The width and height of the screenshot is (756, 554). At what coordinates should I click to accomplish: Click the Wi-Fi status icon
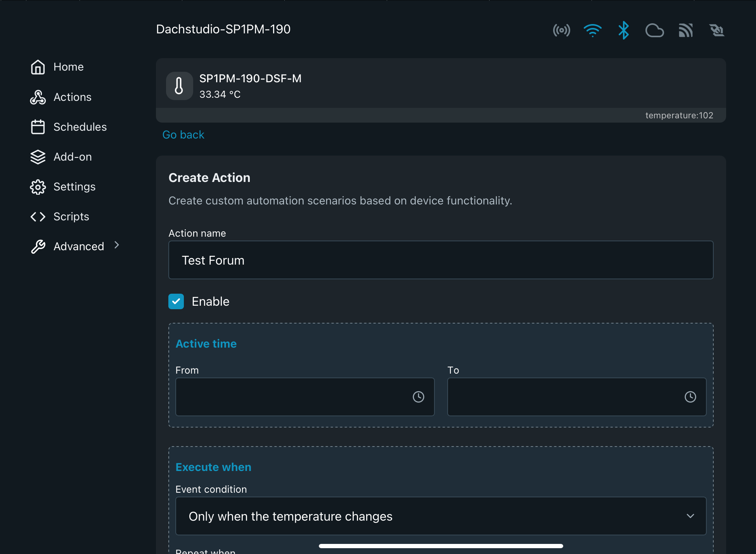pyautogui.click(x=593, y=30)
